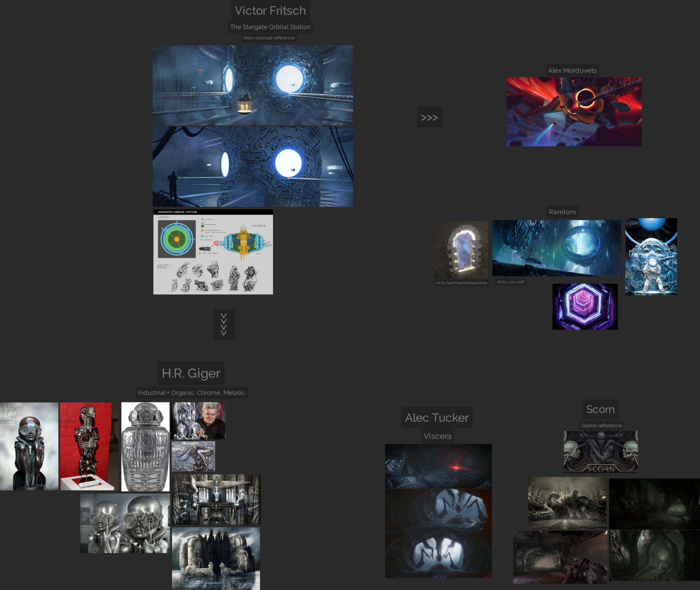Screen dimensions: 700x590
Task: Click the Art by cat-meff caption
Action: [510, 282]
